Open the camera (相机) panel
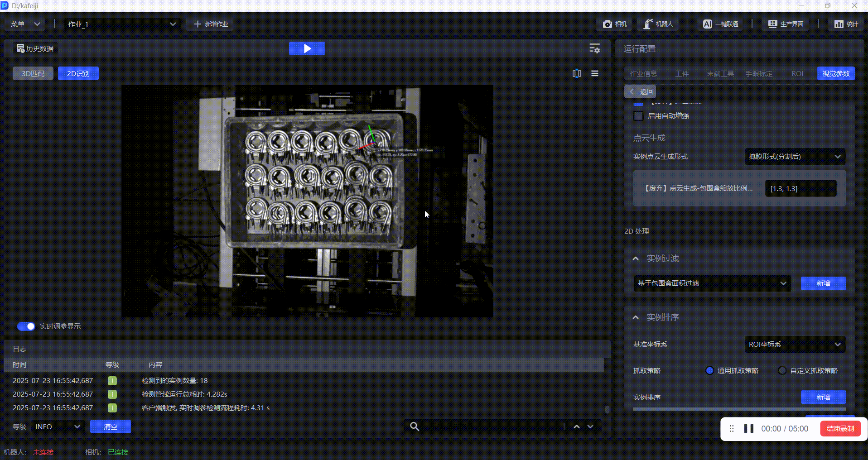 (x=615, y=24)
